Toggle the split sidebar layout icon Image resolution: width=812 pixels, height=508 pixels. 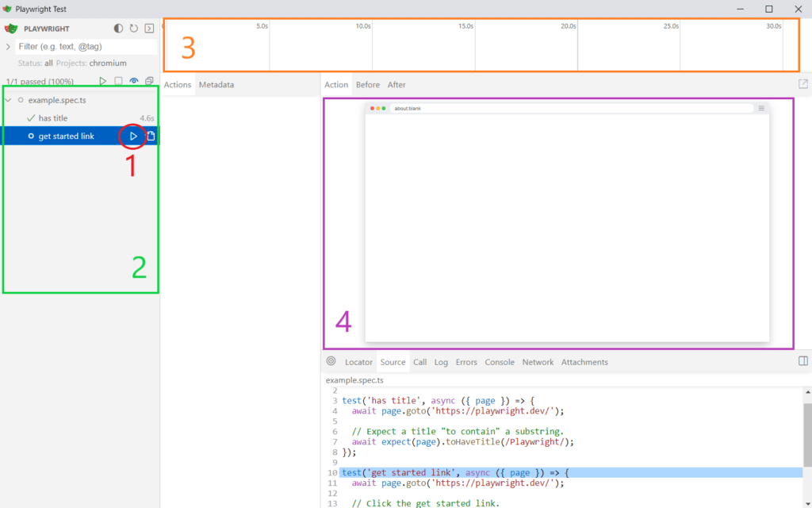[x=802, y=361]
